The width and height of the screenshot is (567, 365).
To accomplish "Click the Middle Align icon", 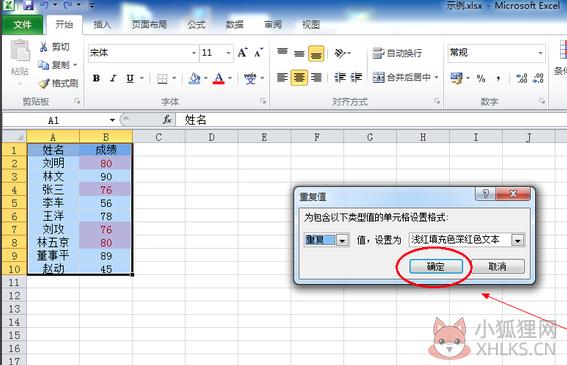I will (299, 54).
